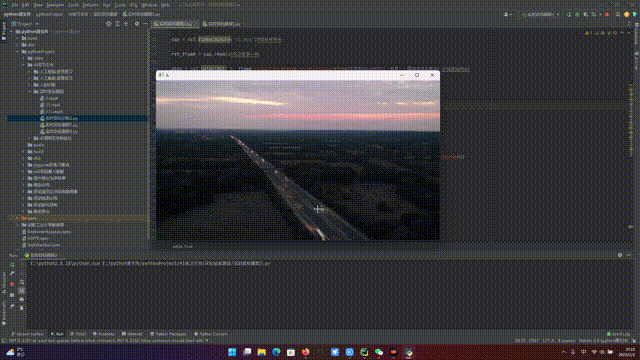Open Modify Run Configuration wrench icon
The width and height of the screenshot is (640, 360).
pyautogui.click(x=12, y=273)
